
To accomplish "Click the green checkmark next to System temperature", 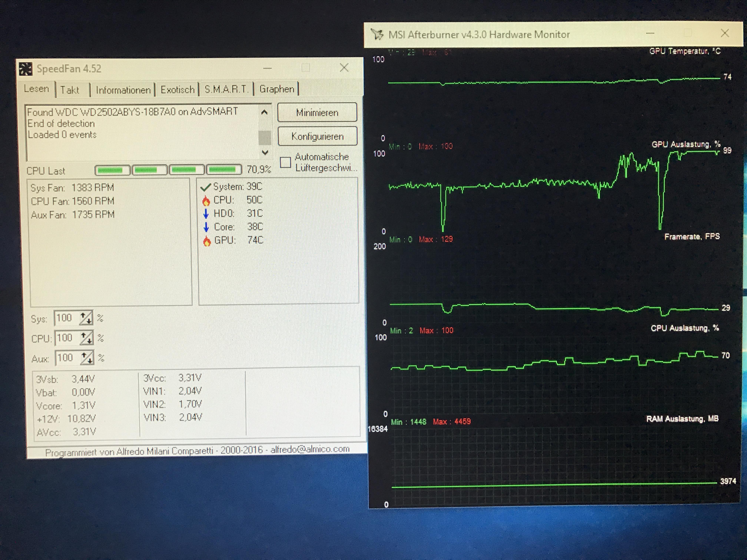I will coord(206,187).
